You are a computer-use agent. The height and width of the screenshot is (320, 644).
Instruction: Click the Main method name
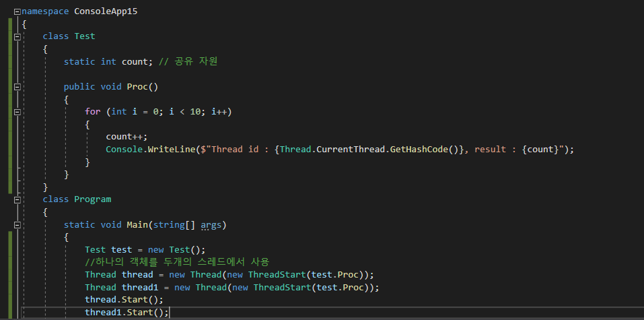(137, 224)
